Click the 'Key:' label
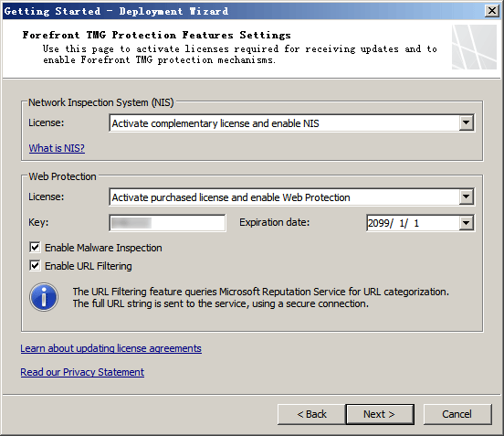 [x=38, y=222]
